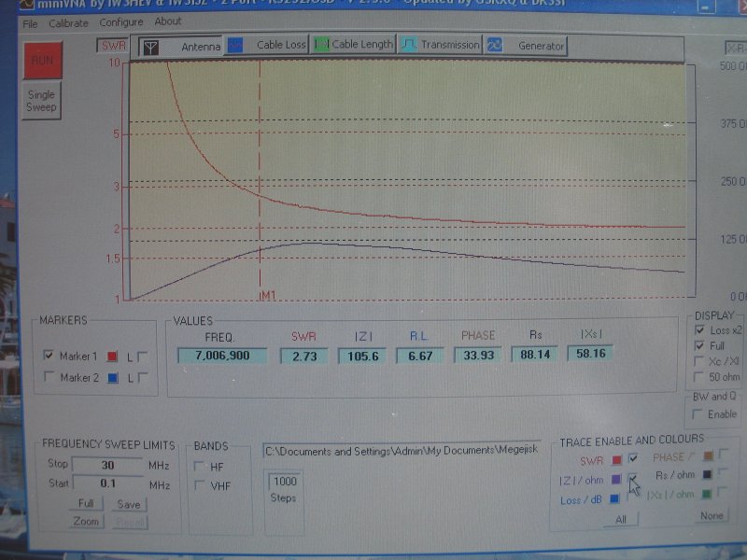Image resolution: width=747 pixels, height=560 pixels.
Task: Click the Transmission waveform icon
Action: pyautogui.click(x=409, y=45)
